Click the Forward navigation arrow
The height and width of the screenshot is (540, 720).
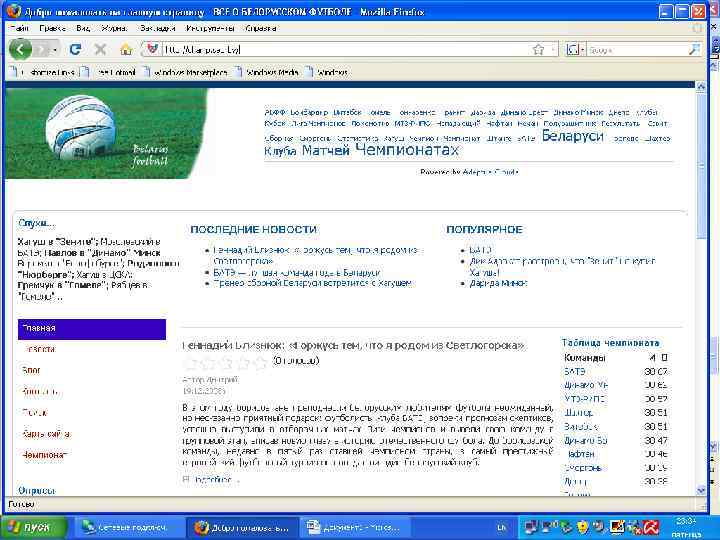42,49
